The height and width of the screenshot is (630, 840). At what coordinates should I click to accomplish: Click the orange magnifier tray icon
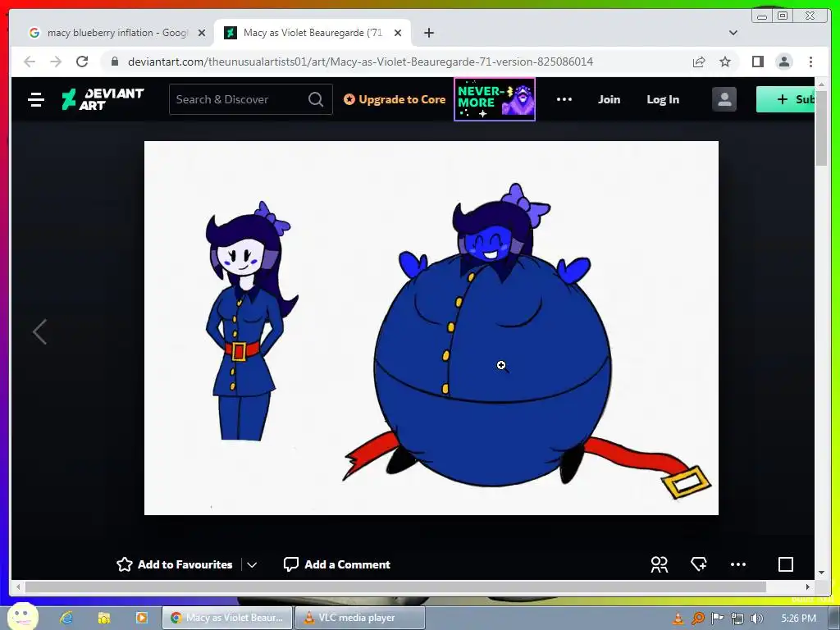697,619
